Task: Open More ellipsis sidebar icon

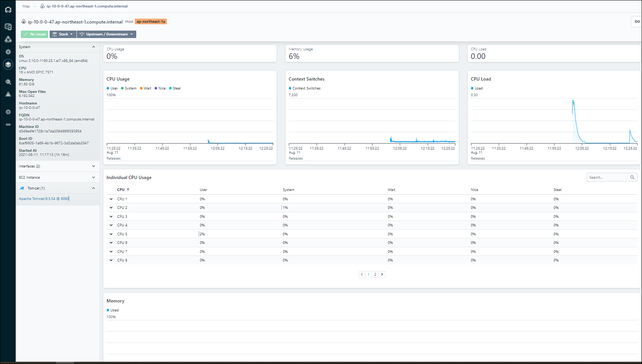Action: pyautogui.click(x=8, y=125)
